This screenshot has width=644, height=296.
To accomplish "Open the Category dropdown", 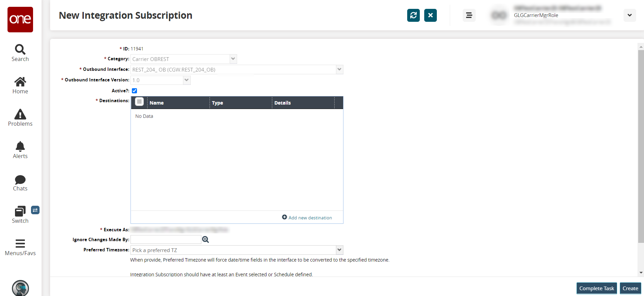I will [233, 59].
